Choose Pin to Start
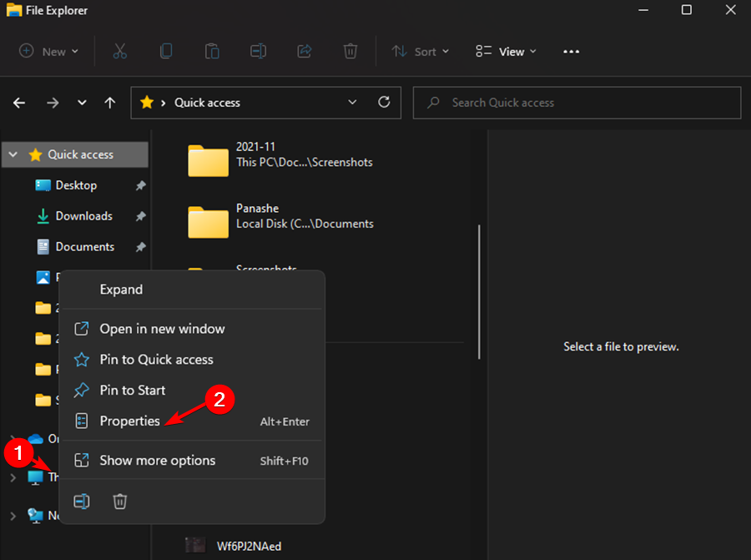 click(192, 390)
